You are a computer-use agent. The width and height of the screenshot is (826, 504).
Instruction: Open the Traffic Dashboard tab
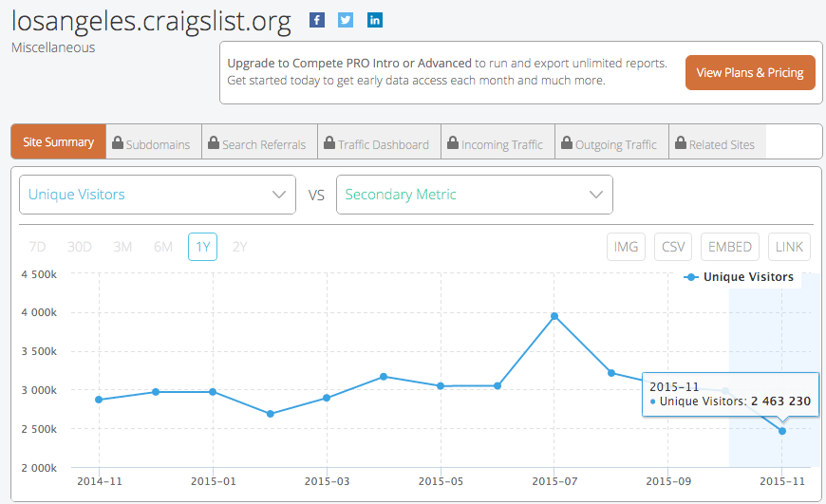379,141
